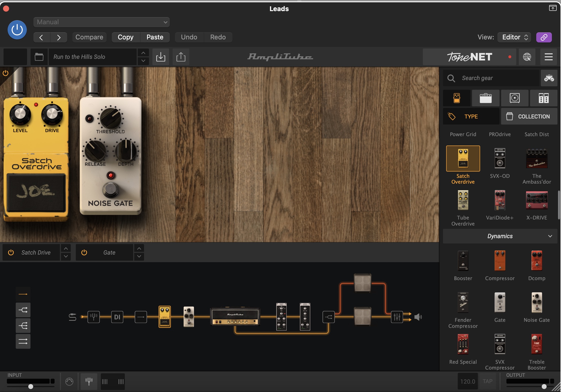This screenshot has height=392, width=561.
Task: Click the DI block in signal chain
Action: click(117, 317)
